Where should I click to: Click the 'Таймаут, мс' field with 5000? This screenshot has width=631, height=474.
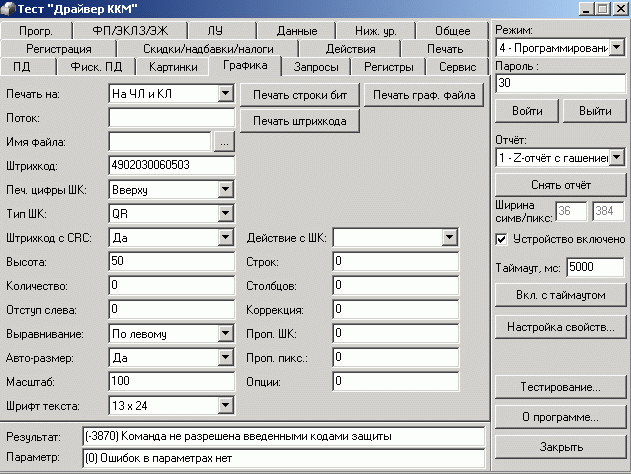click(x=596, y=267)
